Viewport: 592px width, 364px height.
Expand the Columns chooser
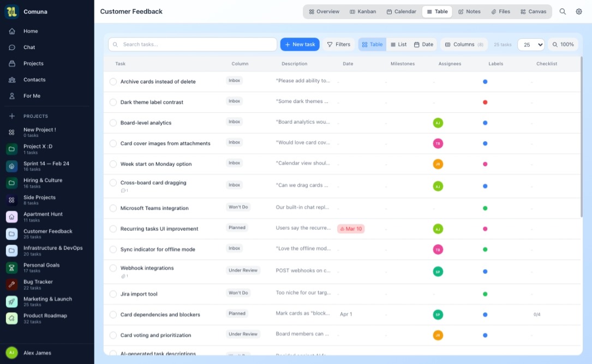464,45
